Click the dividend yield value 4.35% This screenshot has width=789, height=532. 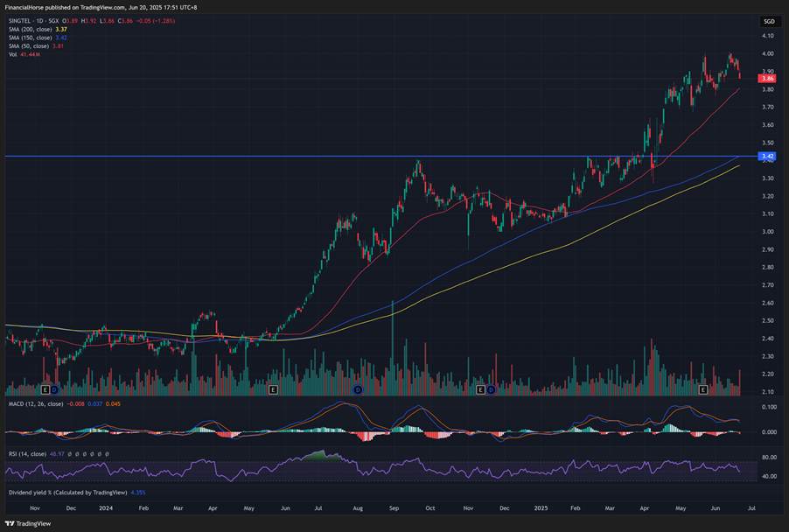[138, 493]
